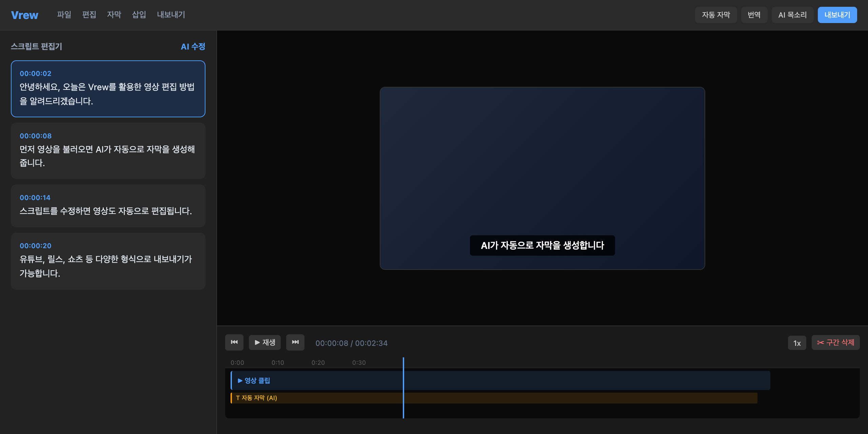Click the 00:00:14 timestamp
868x434 pixels.
(x=35, y=198)
